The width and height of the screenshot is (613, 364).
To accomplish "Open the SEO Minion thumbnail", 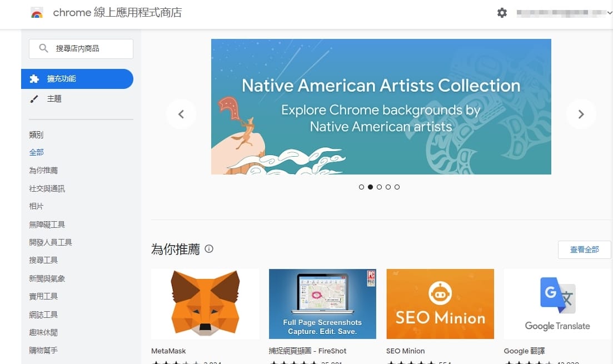I will pyautogui.click(x=440, y=304).
